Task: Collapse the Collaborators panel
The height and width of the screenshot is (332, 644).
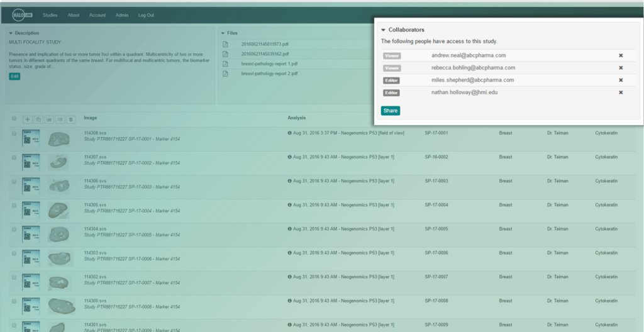Action: (383, 30)
